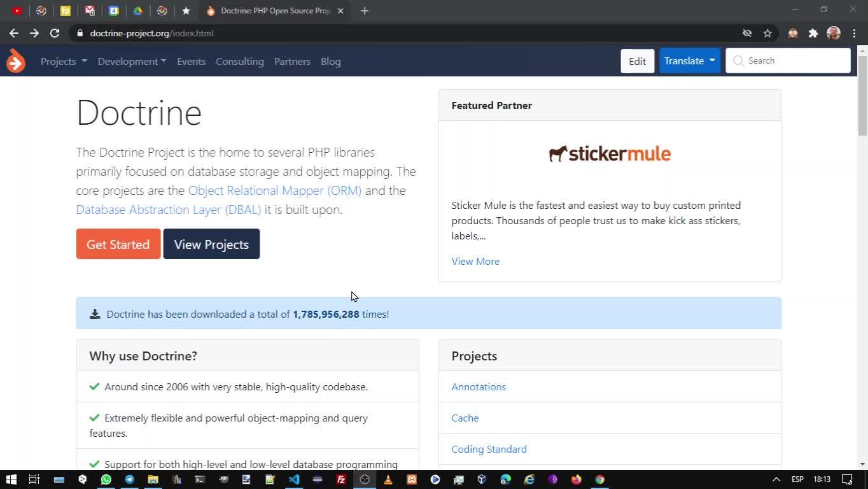Launch Visual Studio Code from taskbar
The image size is (868, 489).
click(294, 479)
